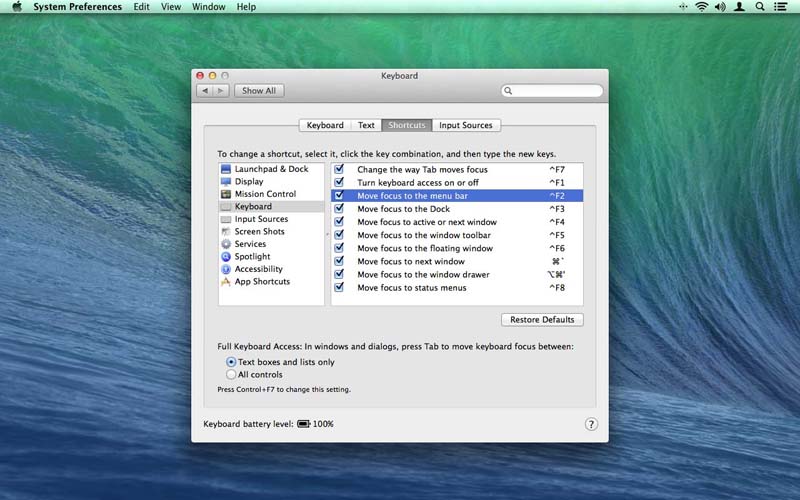
Task: Uncheck Turn keyboard access on or off
Action: click(339, 182)
